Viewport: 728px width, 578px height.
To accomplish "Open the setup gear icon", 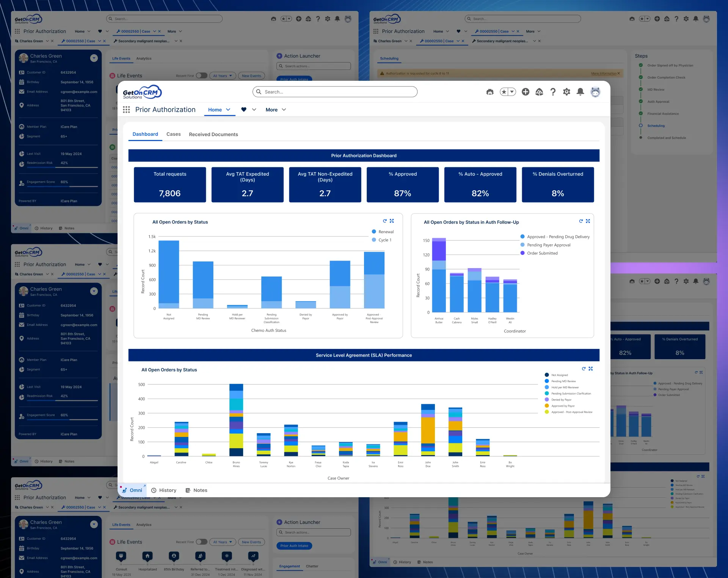I will click(x=566, y=92).
